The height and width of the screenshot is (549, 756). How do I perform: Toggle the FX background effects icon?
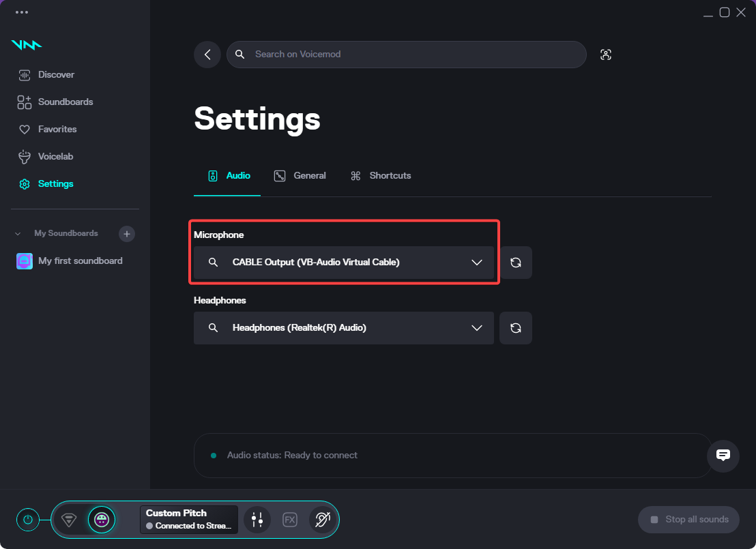(290, 520)
